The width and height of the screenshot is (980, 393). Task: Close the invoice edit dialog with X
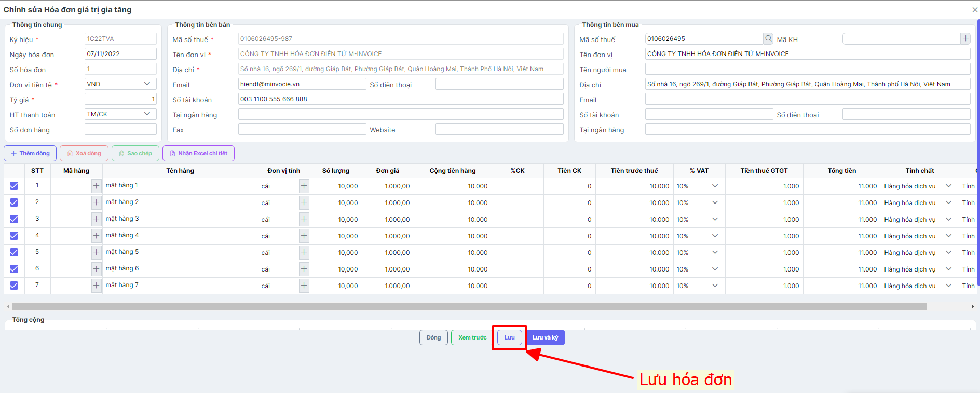pyautogui.click(x=975, y=10)
